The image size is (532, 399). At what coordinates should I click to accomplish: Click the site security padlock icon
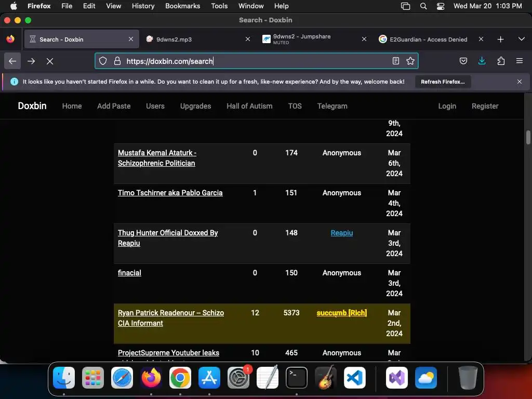(x=117, y=61)
